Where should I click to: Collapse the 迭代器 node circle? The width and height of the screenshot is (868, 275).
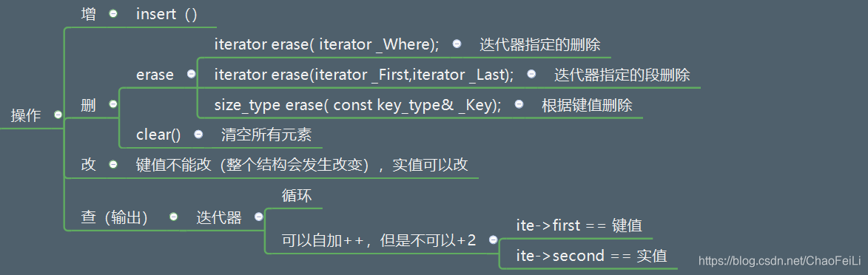click(258, 217)
